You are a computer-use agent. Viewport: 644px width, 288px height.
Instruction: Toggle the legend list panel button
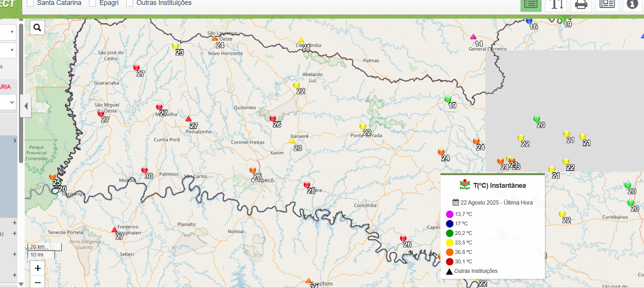tap(530, 5)
